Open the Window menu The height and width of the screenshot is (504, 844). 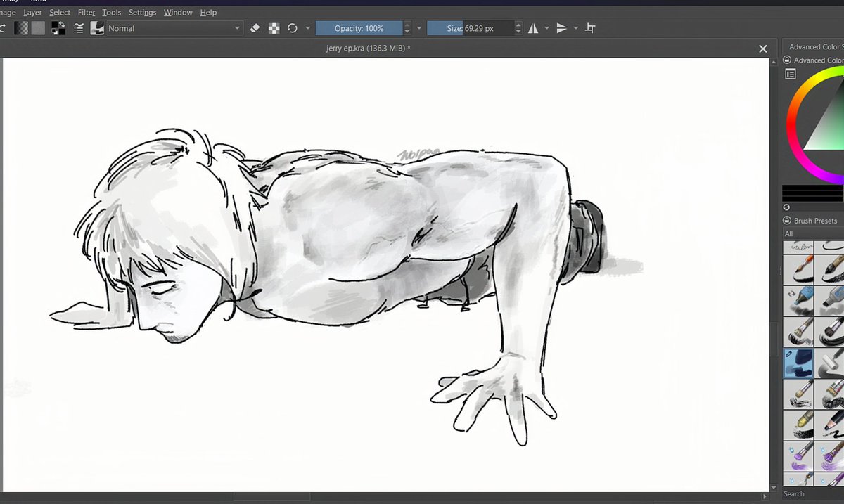click(x=178, y=12)
